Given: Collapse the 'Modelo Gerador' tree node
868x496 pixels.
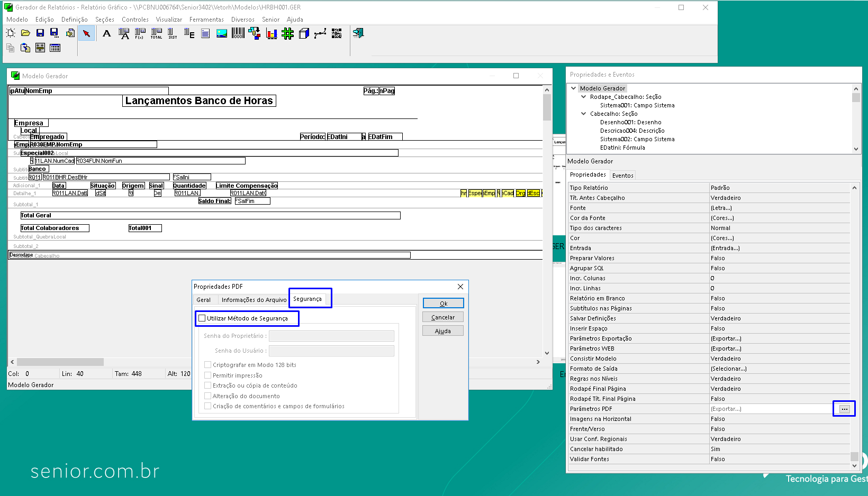Looking at the screenshot, I should click(574, 88).
